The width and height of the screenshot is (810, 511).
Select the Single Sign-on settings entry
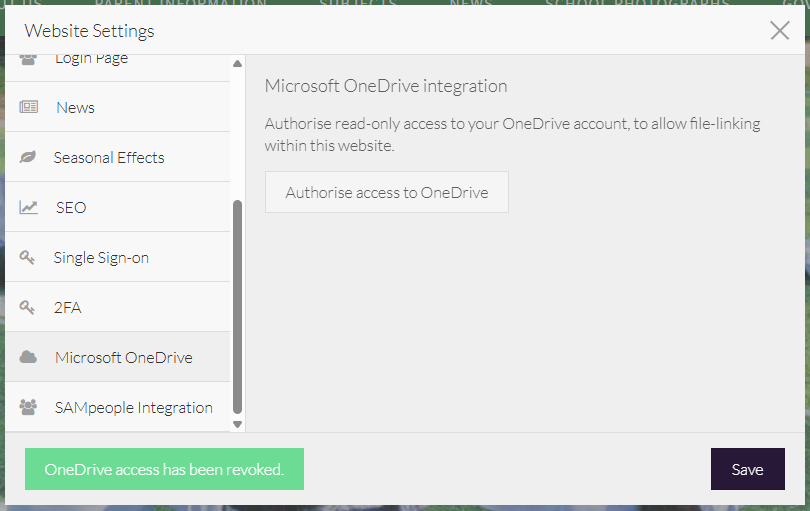[101, 257]
